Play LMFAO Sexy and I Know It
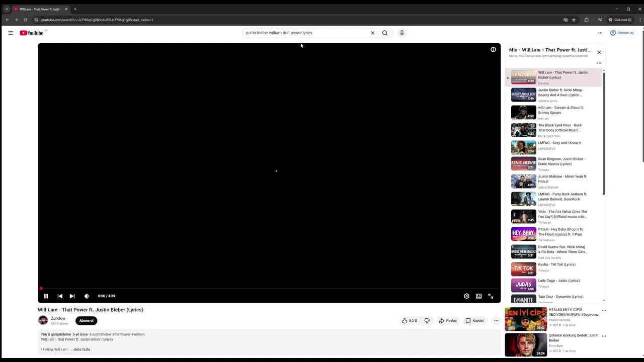 (x=553, y=147)
